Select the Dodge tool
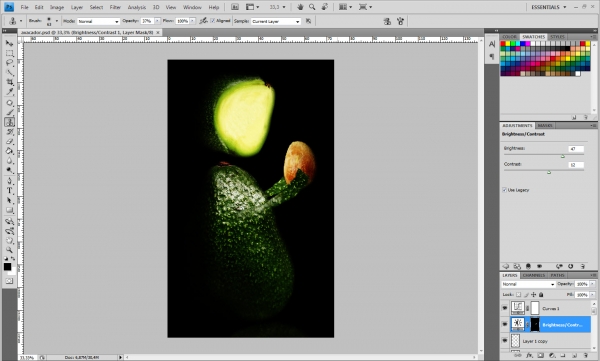Viewport: 600px width, 361px height. 9,170
